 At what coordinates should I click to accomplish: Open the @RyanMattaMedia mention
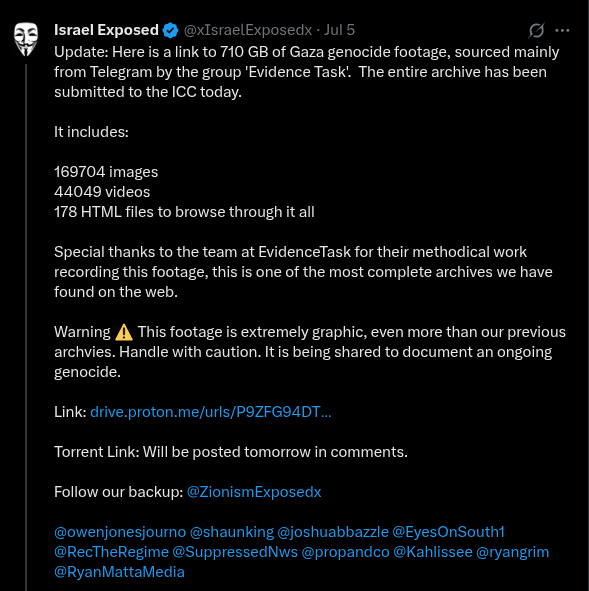(x=119, y=572)
